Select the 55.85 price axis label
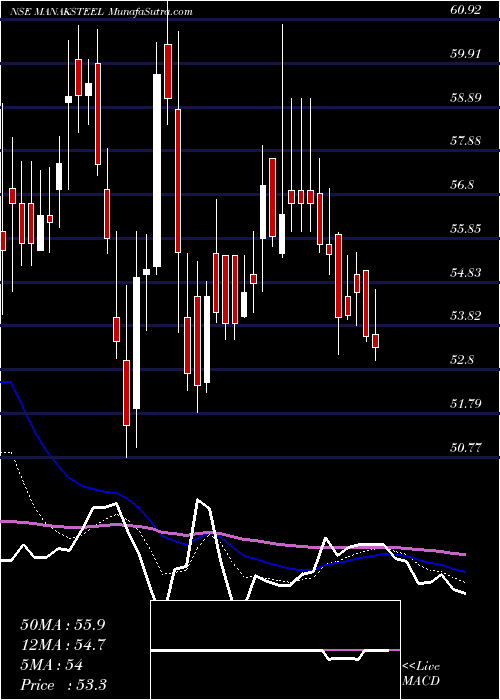 [x=465, y=229]
